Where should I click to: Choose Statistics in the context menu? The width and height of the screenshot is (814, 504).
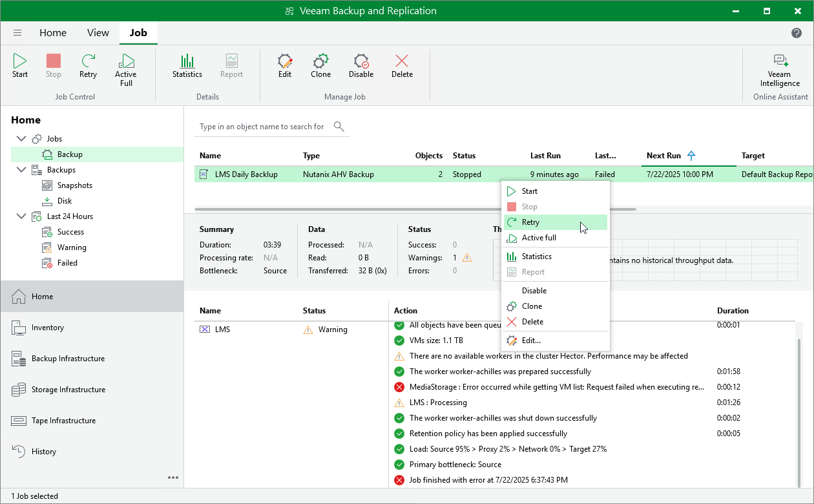556,257
